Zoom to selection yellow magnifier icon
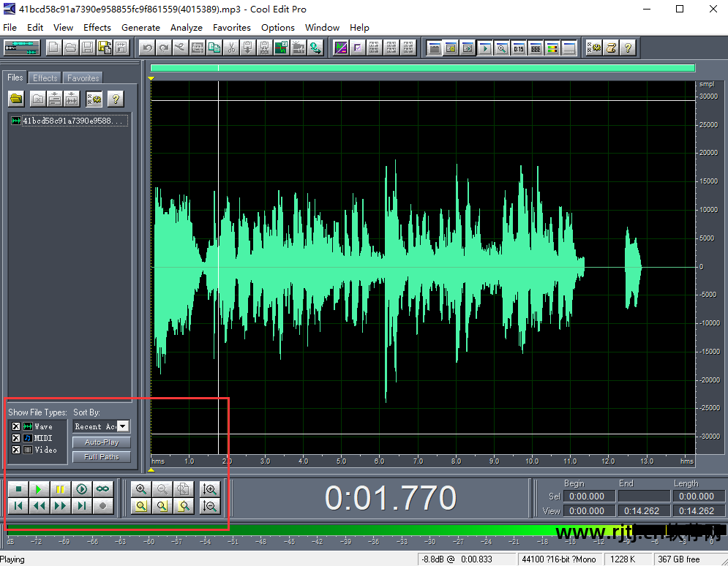Image resolution: width=728 pixels, height=566 pixels. pyautogui.click(x=141, y=506)
